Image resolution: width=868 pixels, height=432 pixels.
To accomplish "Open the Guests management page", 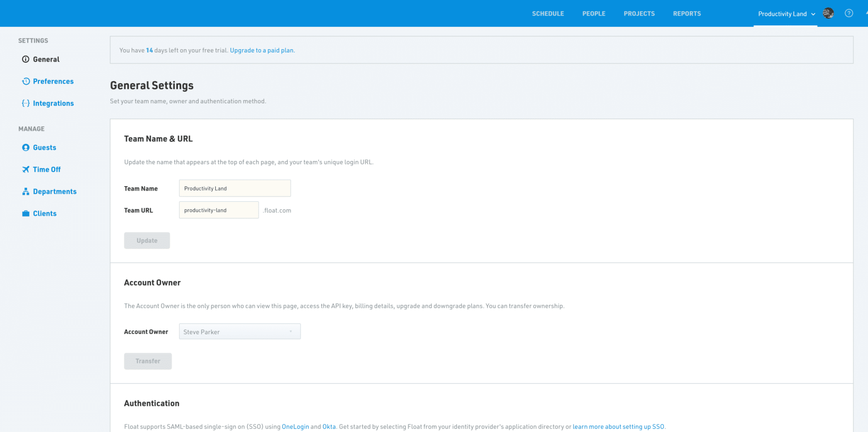I will coord(44,147).
